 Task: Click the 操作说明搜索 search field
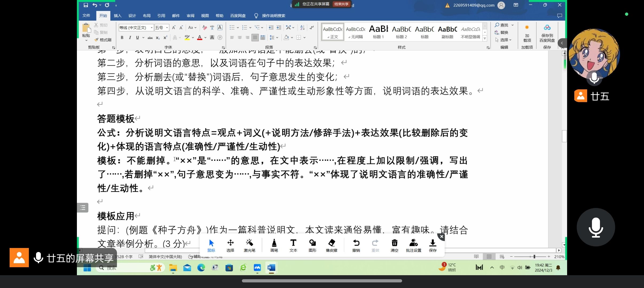pos(273,16)
